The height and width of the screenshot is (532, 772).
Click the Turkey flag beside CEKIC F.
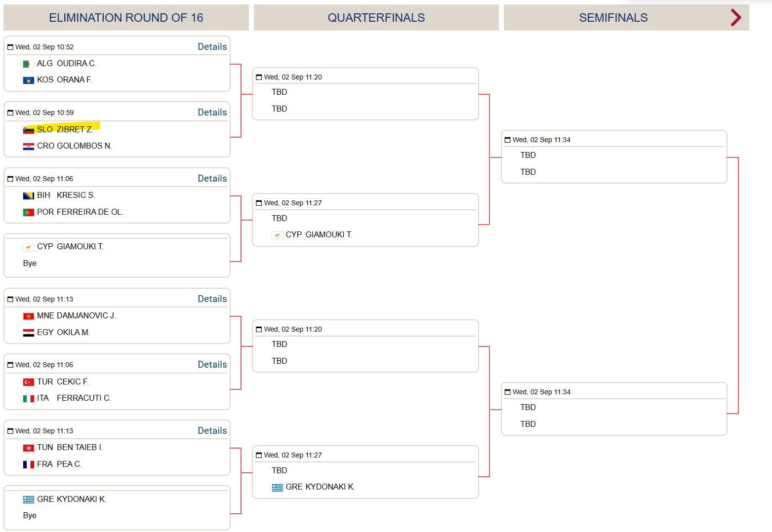click(29, 382)
